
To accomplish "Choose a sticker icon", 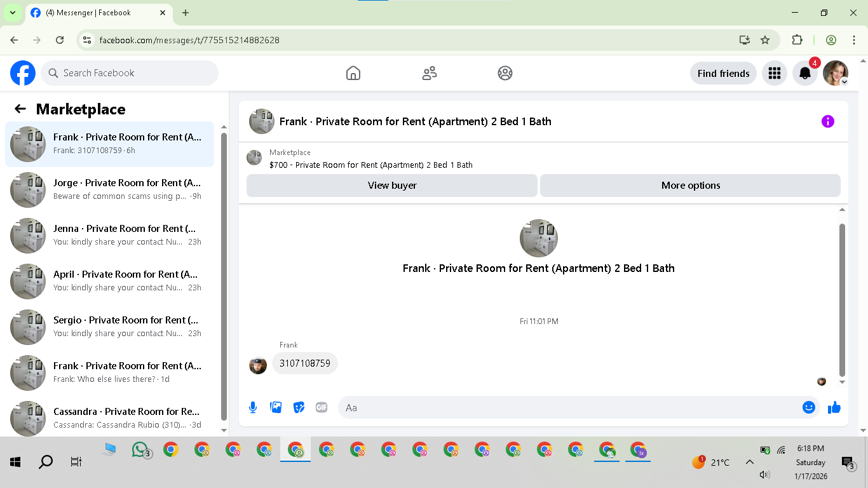I will 299,407.
